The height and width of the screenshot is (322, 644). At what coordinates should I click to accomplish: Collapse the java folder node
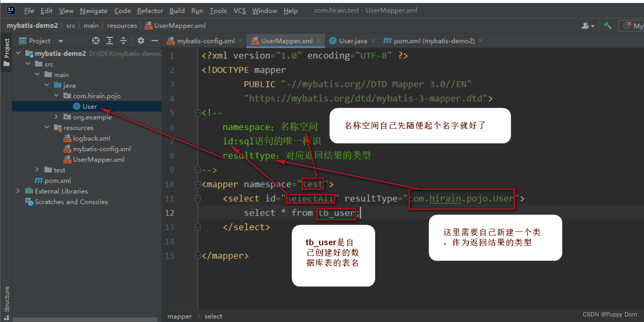coord(47,85)
